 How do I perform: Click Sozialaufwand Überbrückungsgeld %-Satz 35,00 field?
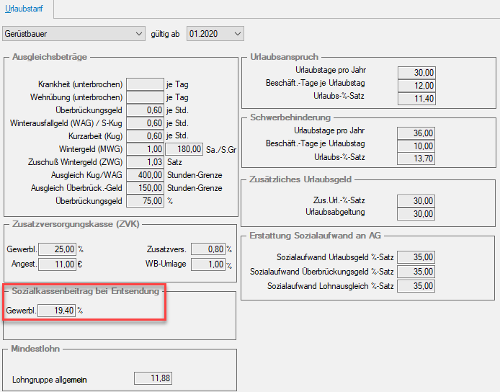416,271
